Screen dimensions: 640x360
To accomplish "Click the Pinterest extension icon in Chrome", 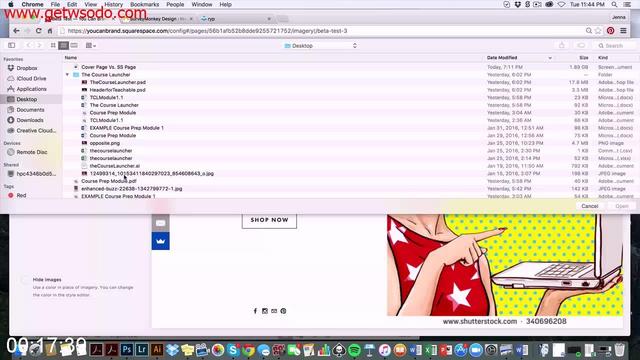I will point(611,31).
